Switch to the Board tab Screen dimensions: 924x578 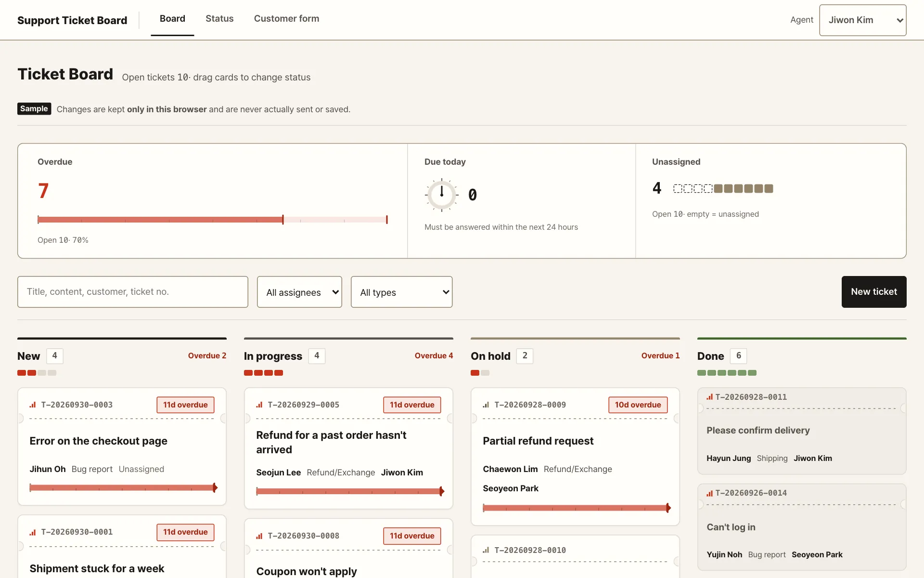click(x=172, y=19)
